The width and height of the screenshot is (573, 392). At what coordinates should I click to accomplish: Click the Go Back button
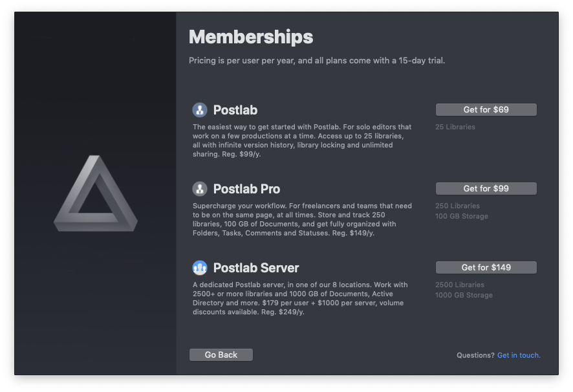click(221, 354)
